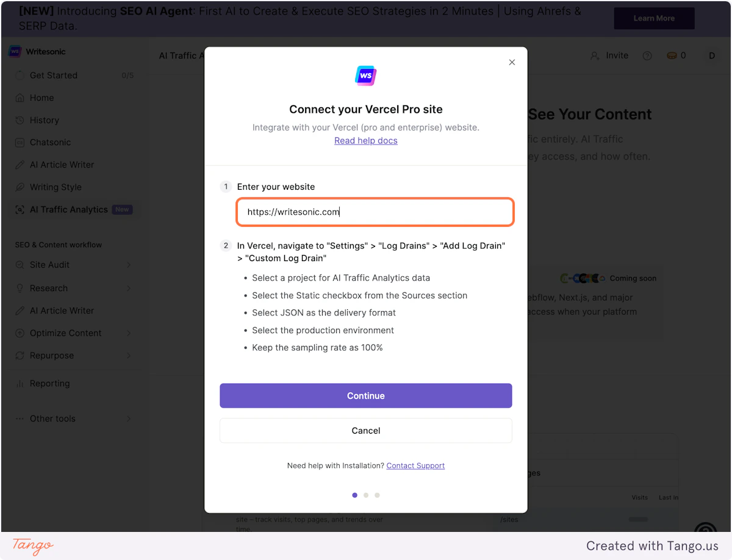
Task: Open the help question mark icon
Action: (x=647, y=56)
